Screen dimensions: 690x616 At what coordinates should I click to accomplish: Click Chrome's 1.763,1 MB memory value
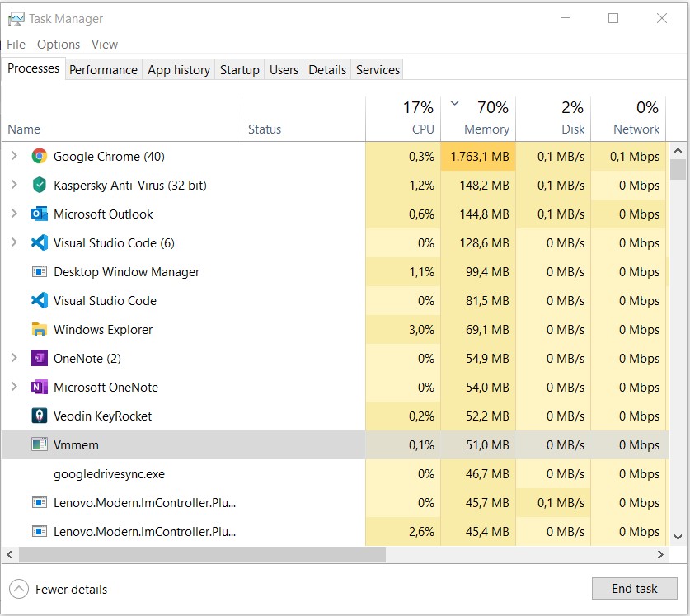tap(480, 157)
